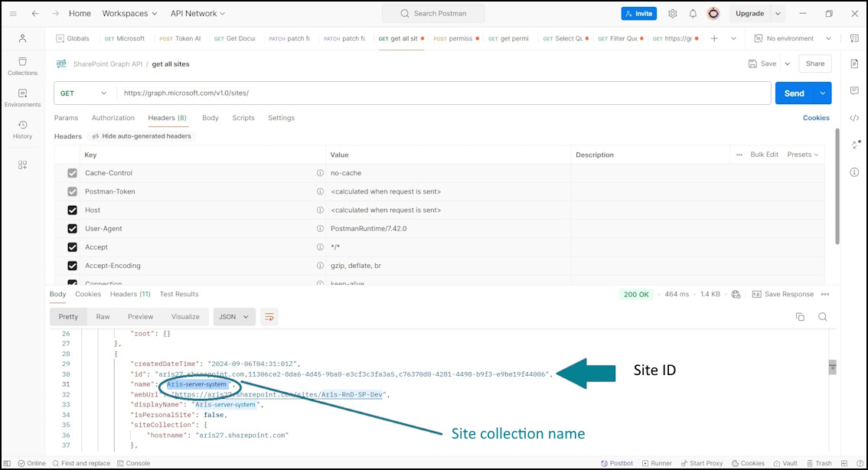Open the History sidebar icon
The image size is (868, 470).
(23, 129)
